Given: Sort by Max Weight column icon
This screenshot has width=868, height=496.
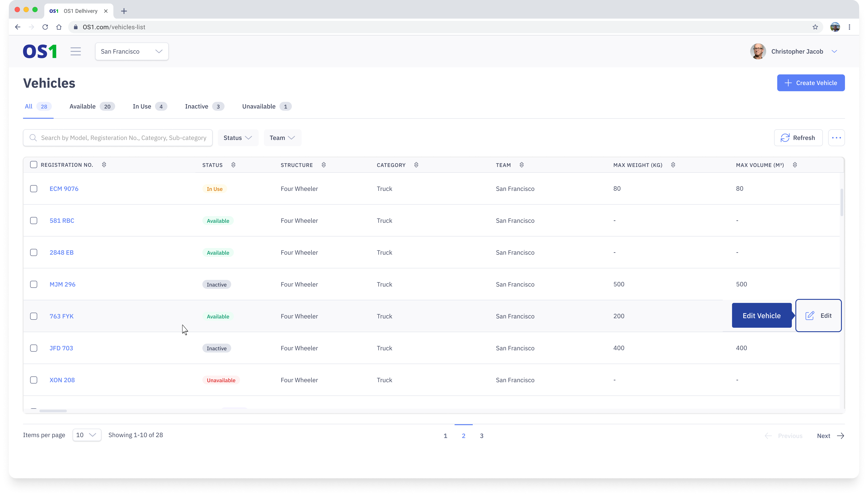Looking at the screenshot, I should [x=673, y=165].
